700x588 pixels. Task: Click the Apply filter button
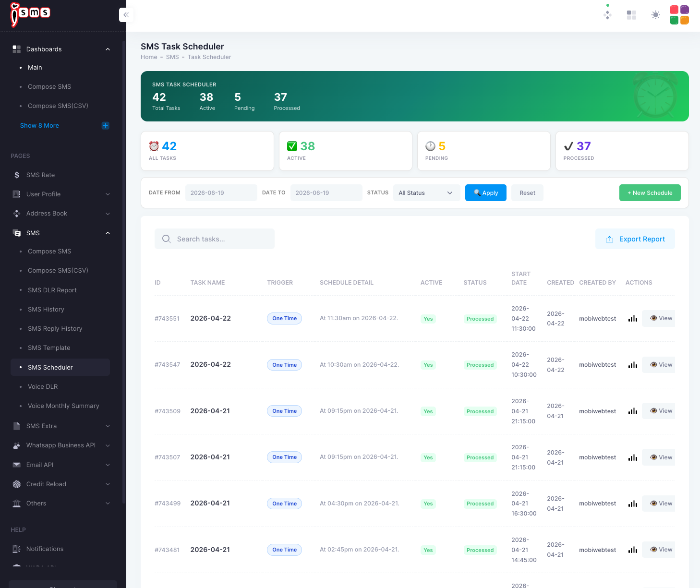coord(486,193)
